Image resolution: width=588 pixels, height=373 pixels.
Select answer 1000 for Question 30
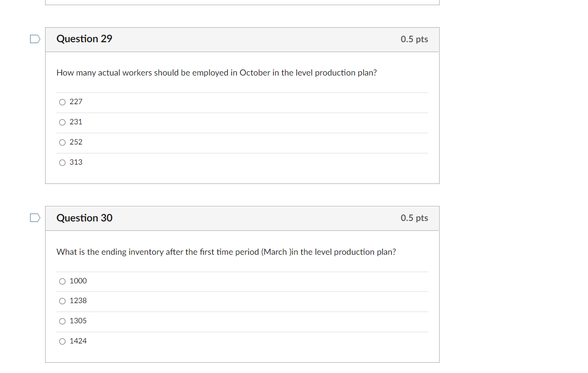62,281
